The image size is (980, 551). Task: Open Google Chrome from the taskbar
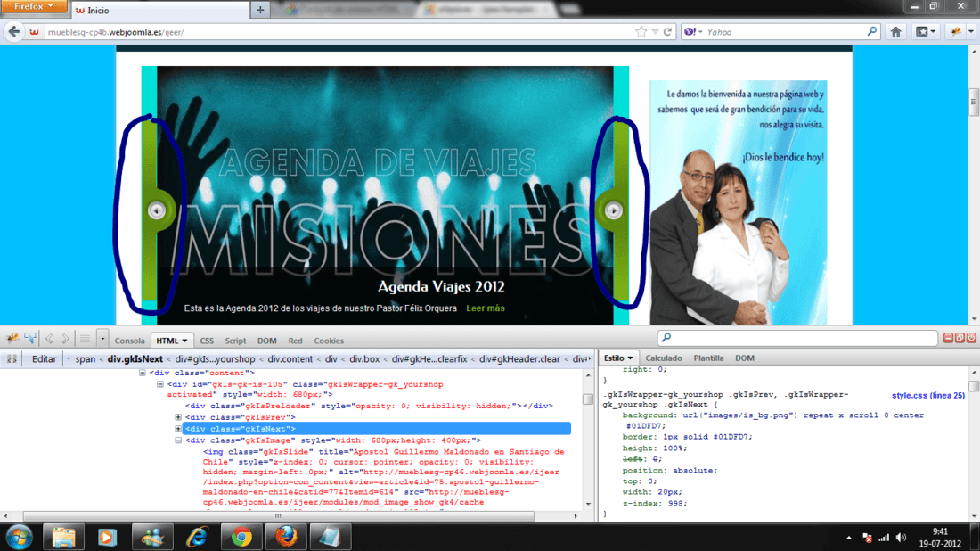click(241, 538)
